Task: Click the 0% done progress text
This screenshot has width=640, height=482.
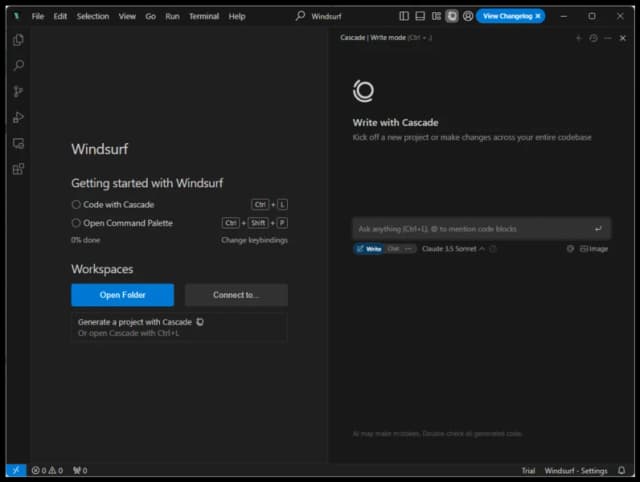Action: coord(85,240)
